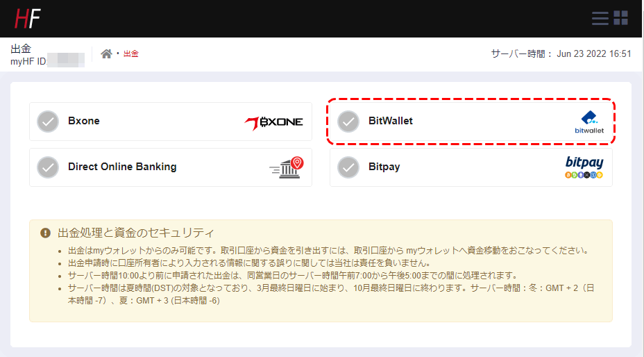This screenshot has height=357, width=644.
Task: Select the BitWallet checkmark circle
Action: coord(348,122)
